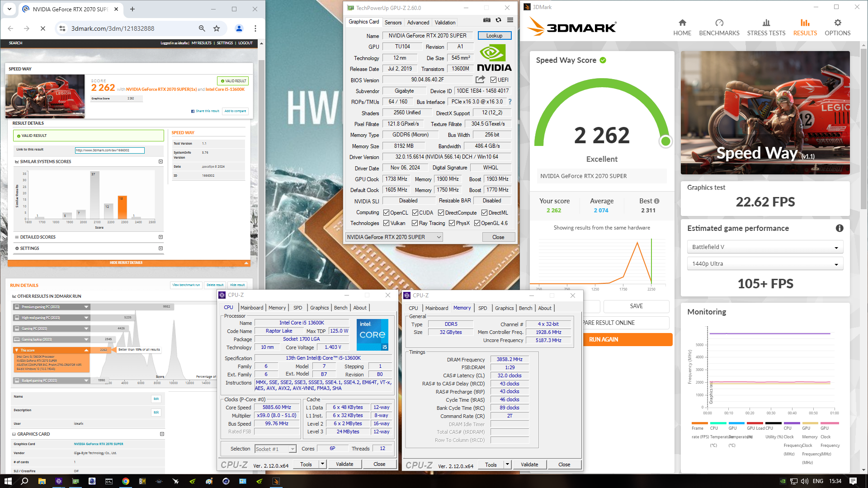Click Add to compare on result page
Image resolution: width=868 pixels, height=488 pixels.
235,111
